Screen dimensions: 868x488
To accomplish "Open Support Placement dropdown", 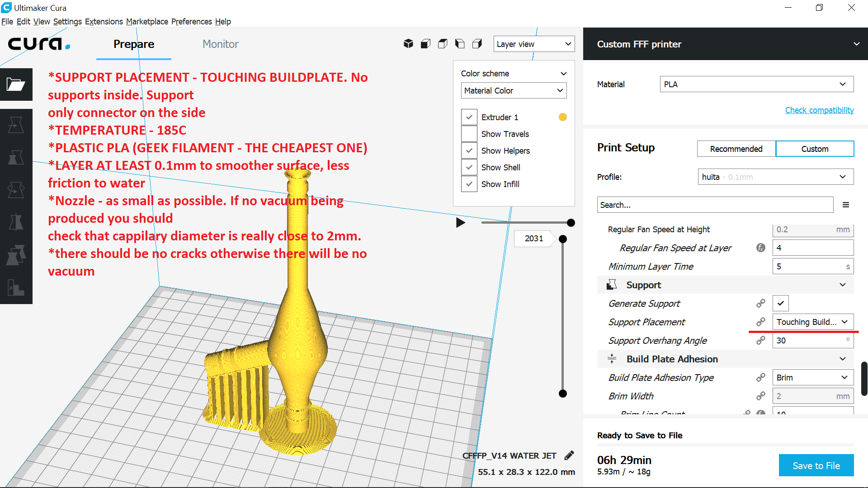I will pos(813,322).
